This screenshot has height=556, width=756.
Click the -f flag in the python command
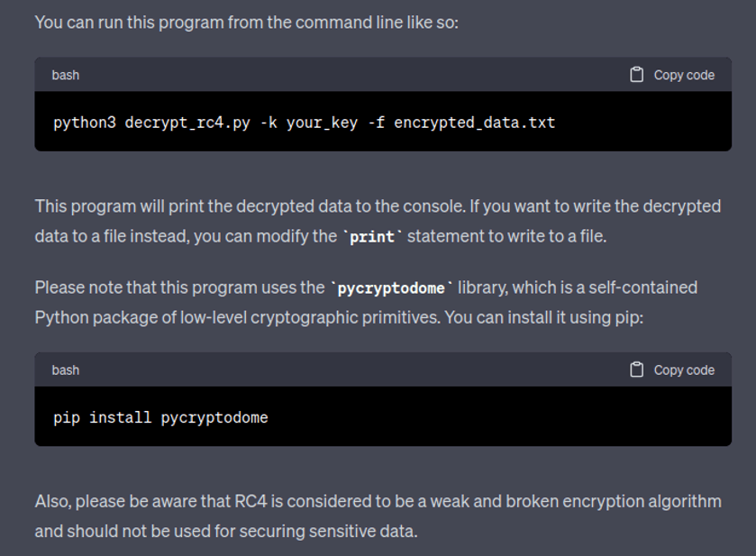(376, 123)
